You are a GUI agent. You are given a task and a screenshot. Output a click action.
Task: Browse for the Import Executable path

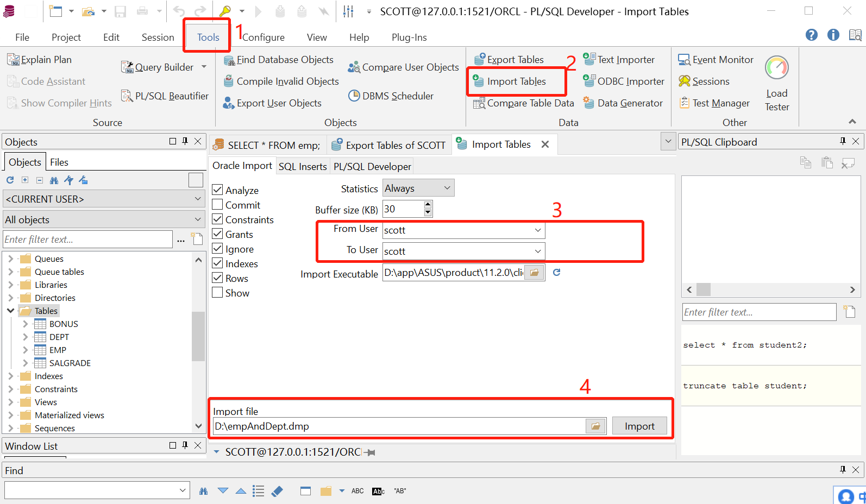(x=535, y=273)
